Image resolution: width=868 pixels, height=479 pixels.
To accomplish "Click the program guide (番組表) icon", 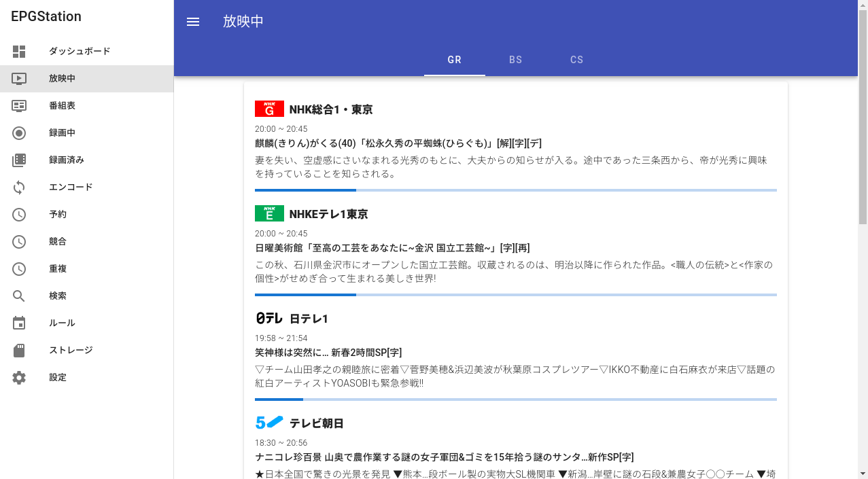I will [19, 106].
